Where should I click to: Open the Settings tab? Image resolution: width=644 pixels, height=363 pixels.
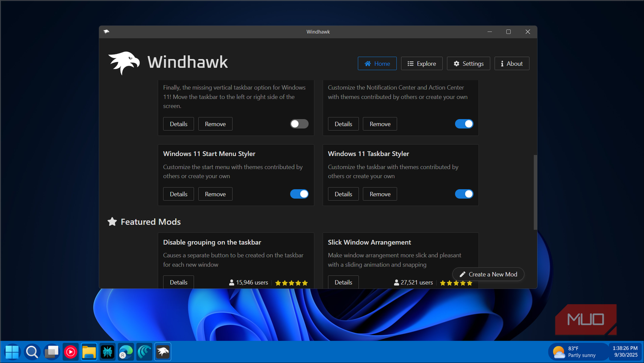pos(469,64)
